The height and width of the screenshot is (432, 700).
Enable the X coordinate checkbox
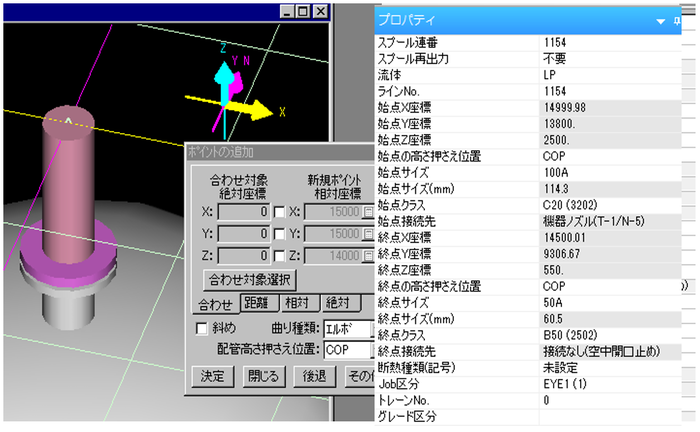pyautogui.click(x=279, y=212)
